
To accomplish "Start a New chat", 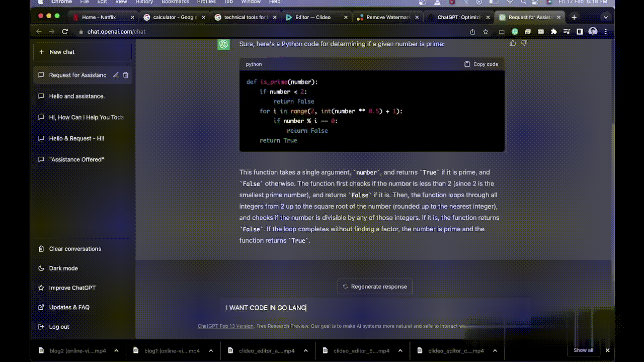I will click(x=83, y=52).
